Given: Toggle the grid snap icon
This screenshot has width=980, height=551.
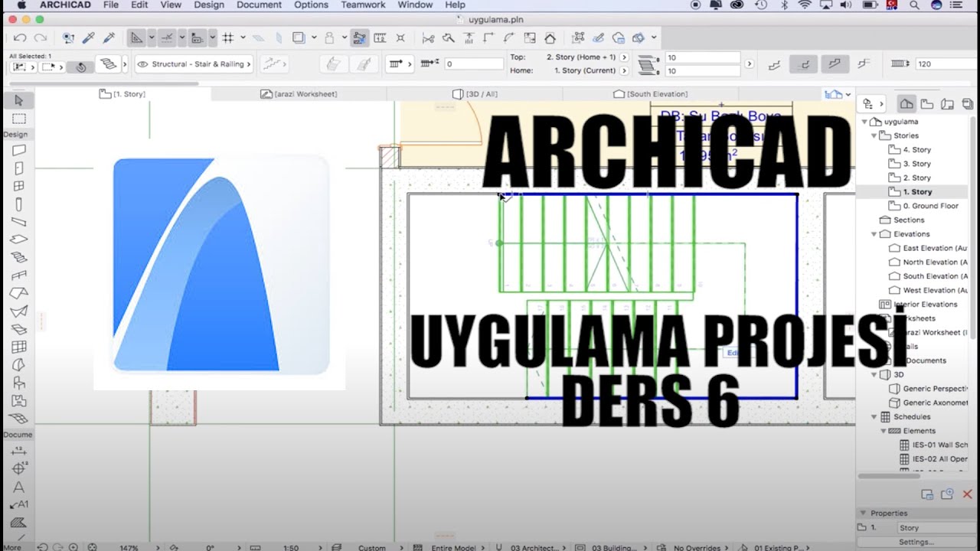Looking at the screenshot, I should pyautogui.click(x=227, y=37).
